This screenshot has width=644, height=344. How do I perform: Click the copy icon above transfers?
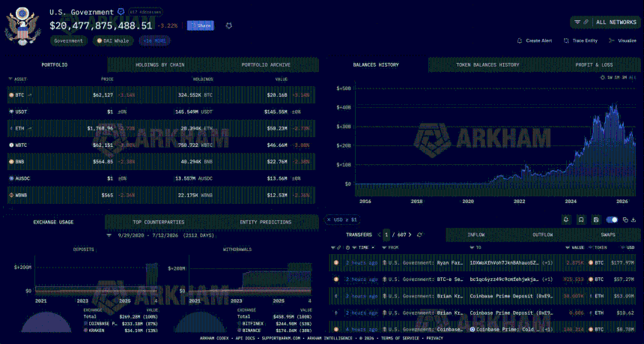pyautogui.click(x=625, y=220)
